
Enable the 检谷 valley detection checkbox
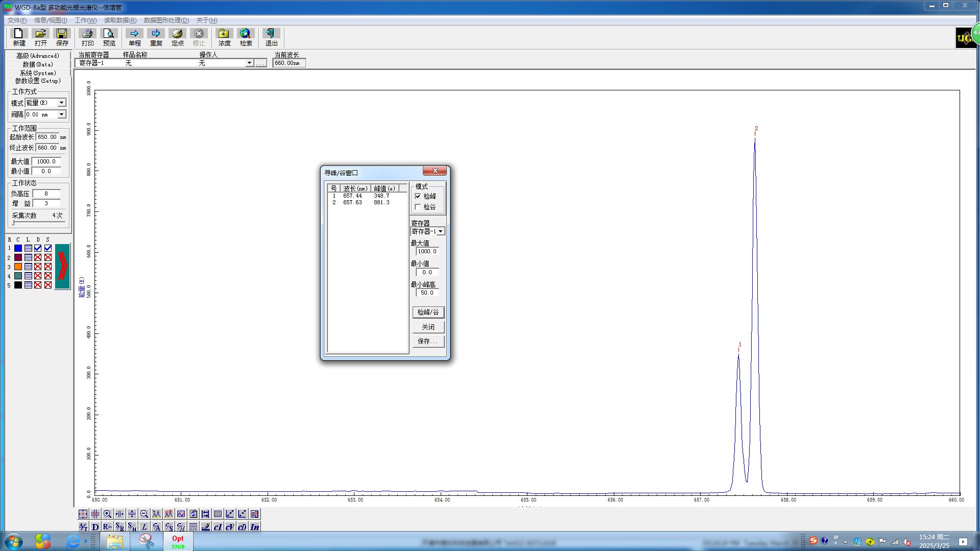pos(418,207)
